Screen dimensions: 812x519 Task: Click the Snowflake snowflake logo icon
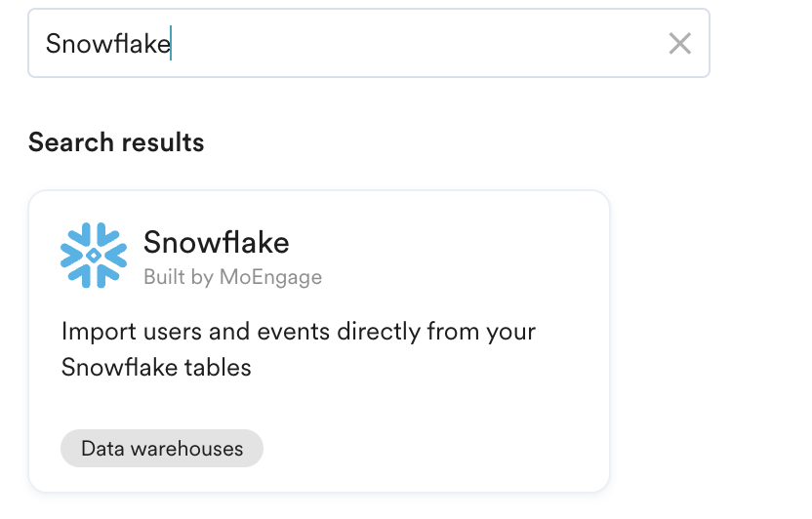tap(94, 256)
